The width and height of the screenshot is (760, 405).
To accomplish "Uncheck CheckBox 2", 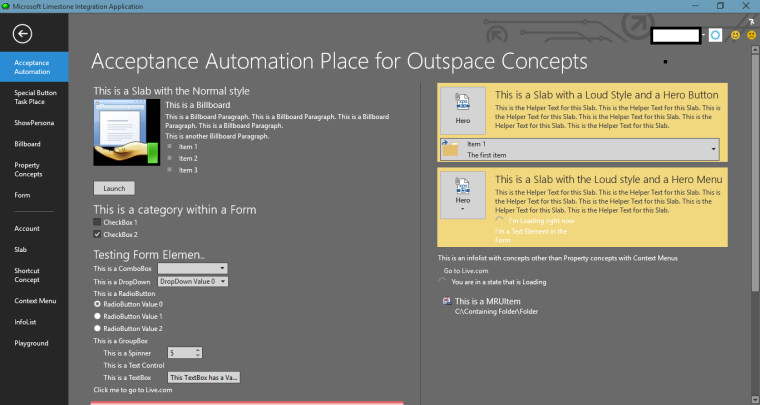I will point(98,234).
